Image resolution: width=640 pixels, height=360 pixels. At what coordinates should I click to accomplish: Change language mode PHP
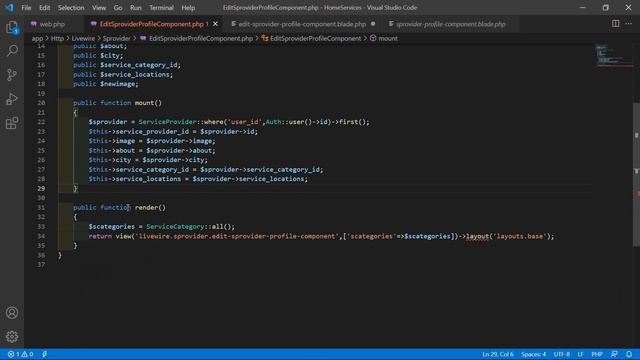[597, 354]
